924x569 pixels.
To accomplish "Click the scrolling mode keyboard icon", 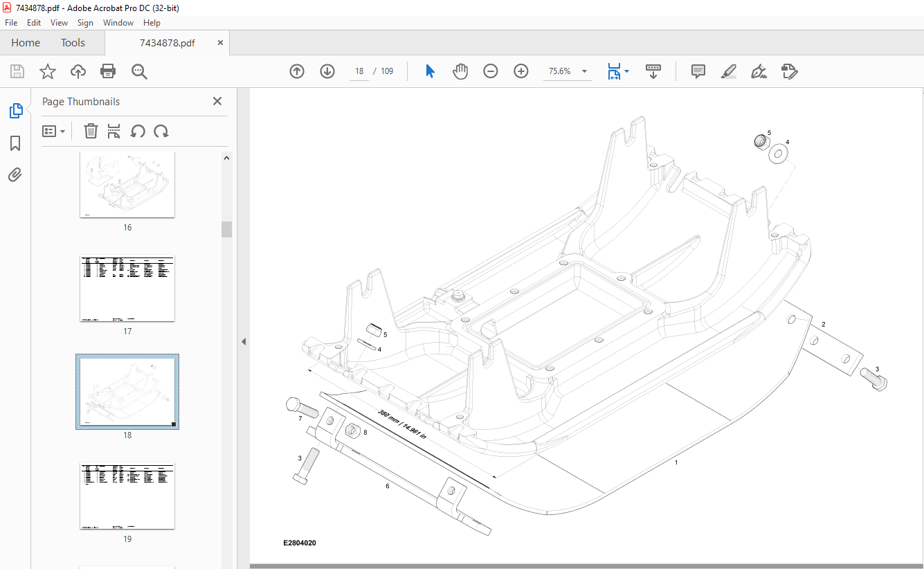I will click(x=653, y=71).
